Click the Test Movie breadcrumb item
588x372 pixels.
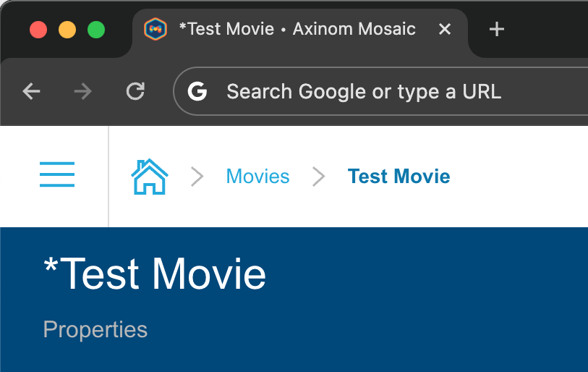tap(399, 177)
